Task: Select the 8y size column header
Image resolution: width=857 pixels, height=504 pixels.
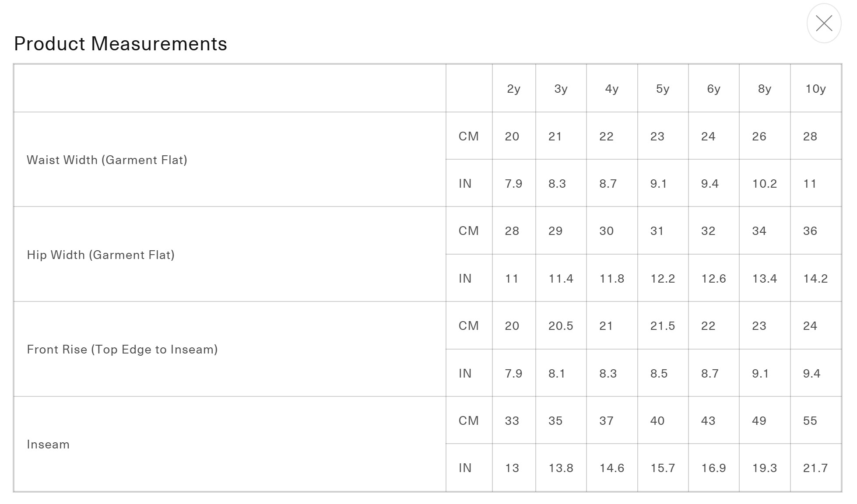Action: click(x=764, y=89)
